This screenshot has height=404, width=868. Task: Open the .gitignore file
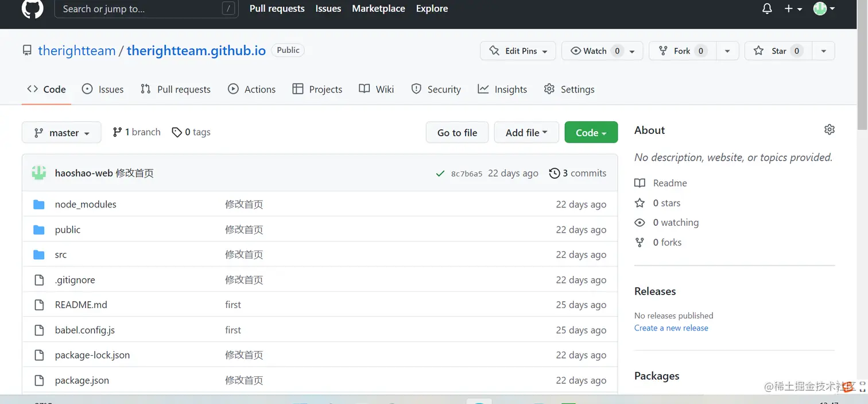[x=75, y=280]
